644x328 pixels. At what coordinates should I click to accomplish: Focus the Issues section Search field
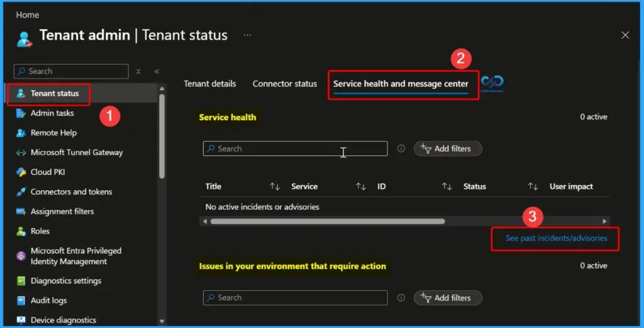pyautogui.click(x=296, y=298)
